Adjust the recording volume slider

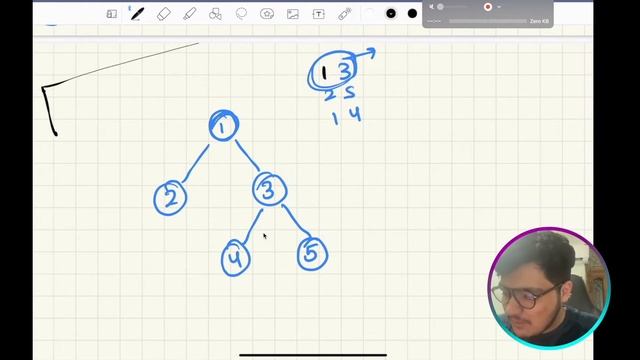452,7
